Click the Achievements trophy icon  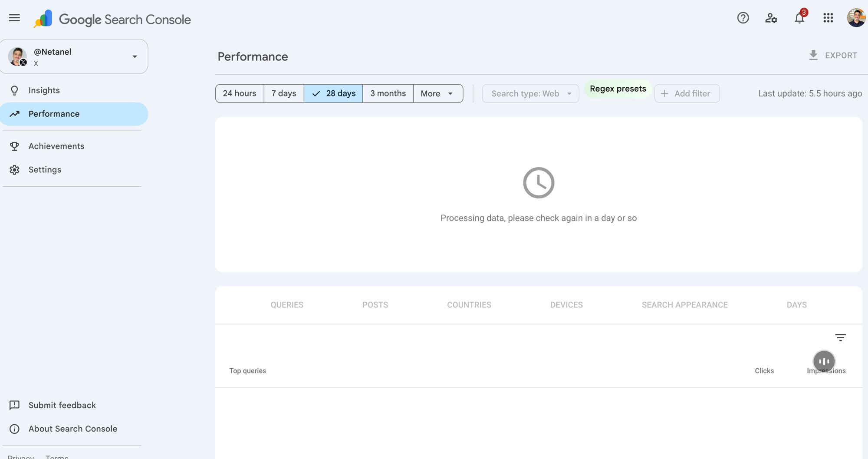14,146
